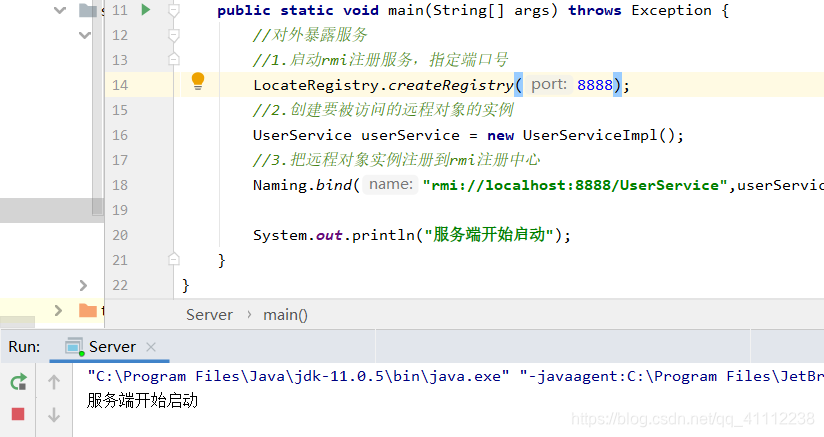This screenshot has width=824, height=437.
Task: Click line number 18 in the gutter
Action: click(120, 185)
